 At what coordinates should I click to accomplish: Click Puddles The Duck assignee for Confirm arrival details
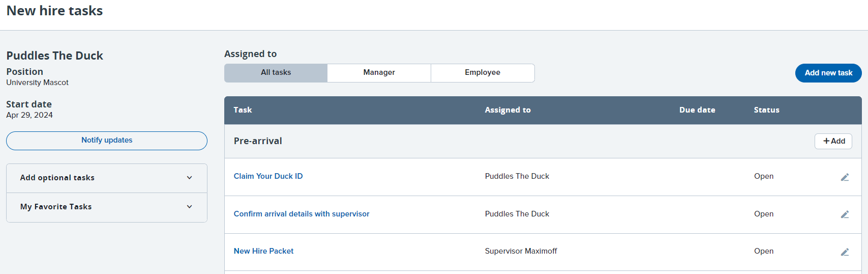point(517,214)
